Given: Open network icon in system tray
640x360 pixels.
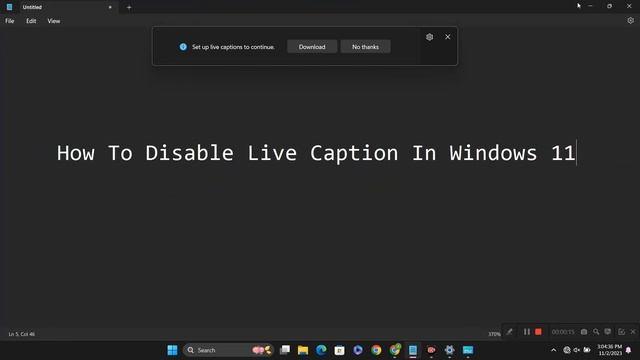Looking at the screenshot, I should [567, 350].
